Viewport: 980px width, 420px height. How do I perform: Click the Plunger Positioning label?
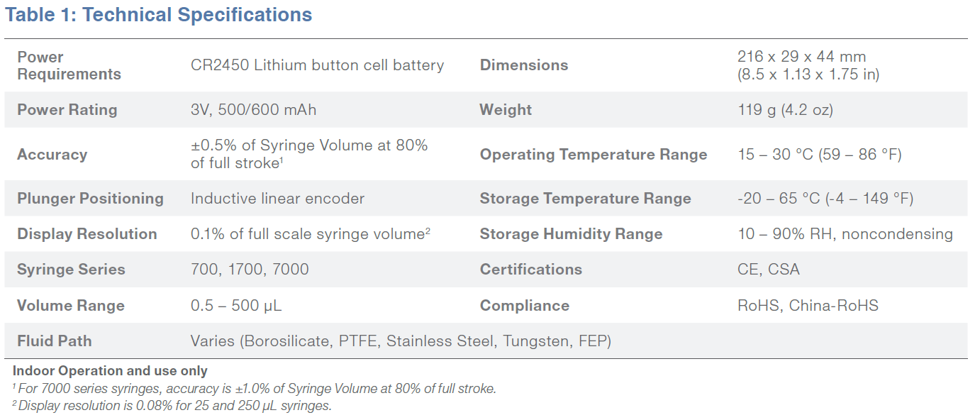click(90, 199)
